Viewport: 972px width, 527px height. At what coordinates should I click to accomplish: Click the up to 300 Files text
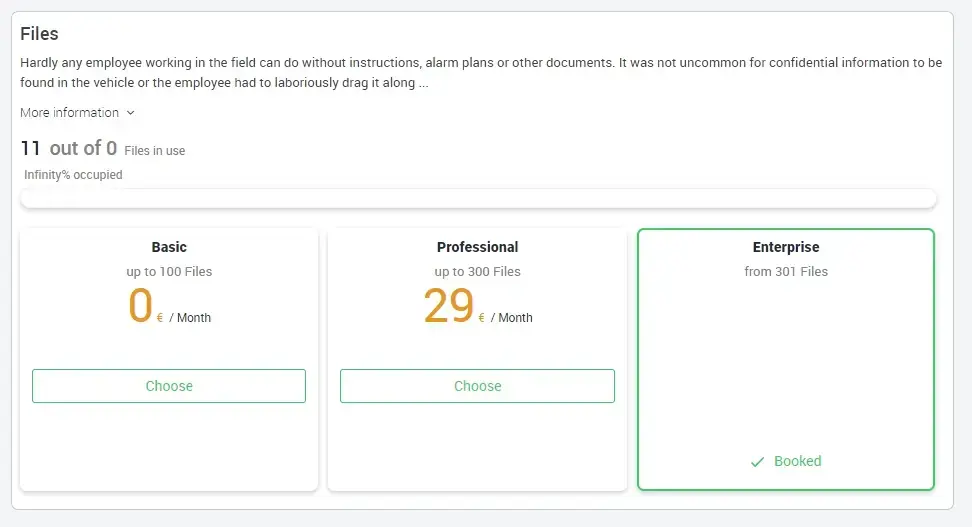477,272
